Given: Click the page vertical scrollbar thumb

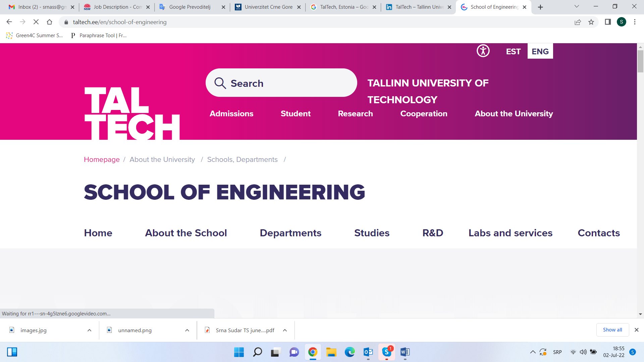Looking at the screenshot, I should click(x=640, y=61).
